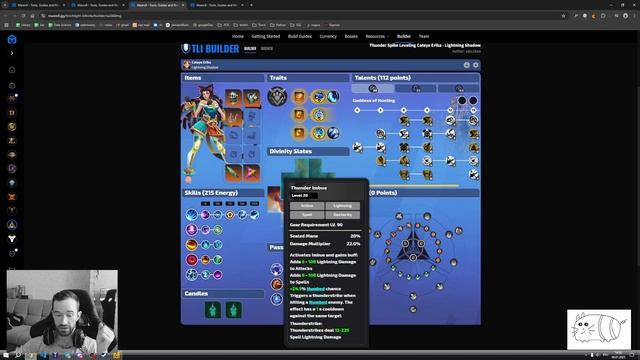640x360 pixels.
Task: Select the chest armor item slot
Action: point(251,97)
